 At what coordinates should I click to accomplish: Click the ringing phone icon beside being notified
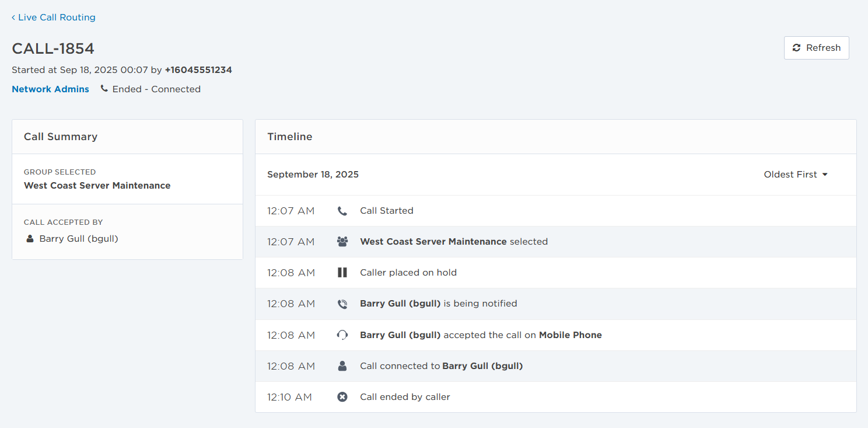(x=342, y=304)
